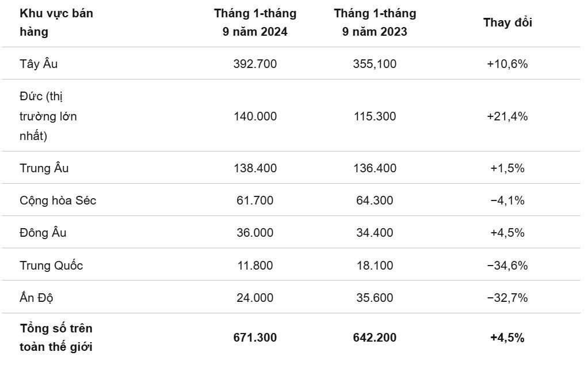
Task: Select the 'Đông Âu' row label
Action: click(43, 232)
